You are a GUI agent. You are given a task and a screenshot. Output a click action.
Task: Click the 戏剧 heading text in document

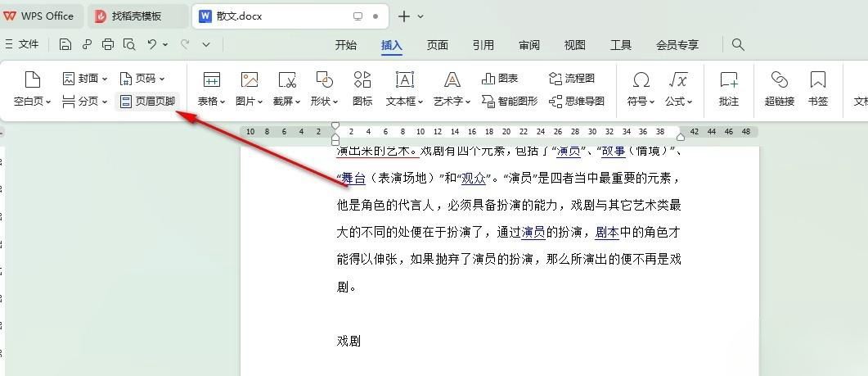tap(349, 341)
